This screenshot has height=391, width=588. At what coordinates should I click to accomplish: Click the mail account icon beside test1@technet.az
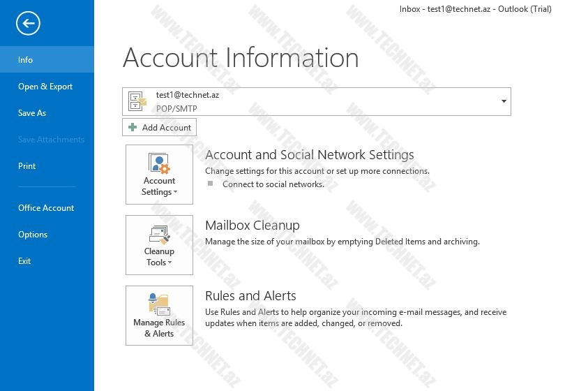pos(137,102)
